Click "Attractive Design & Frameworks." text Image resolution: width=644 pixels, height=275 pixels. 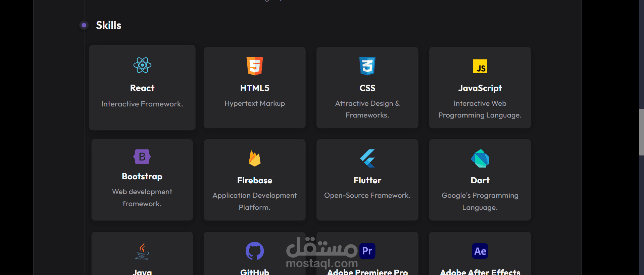(x=367, y=109)
